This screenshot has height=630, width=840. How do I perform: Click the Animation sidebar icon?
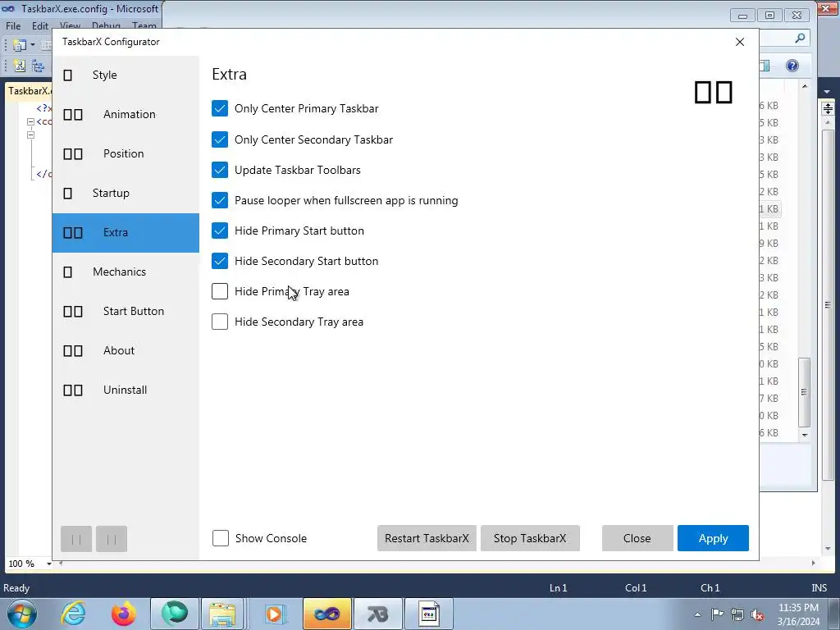(73, 115)
